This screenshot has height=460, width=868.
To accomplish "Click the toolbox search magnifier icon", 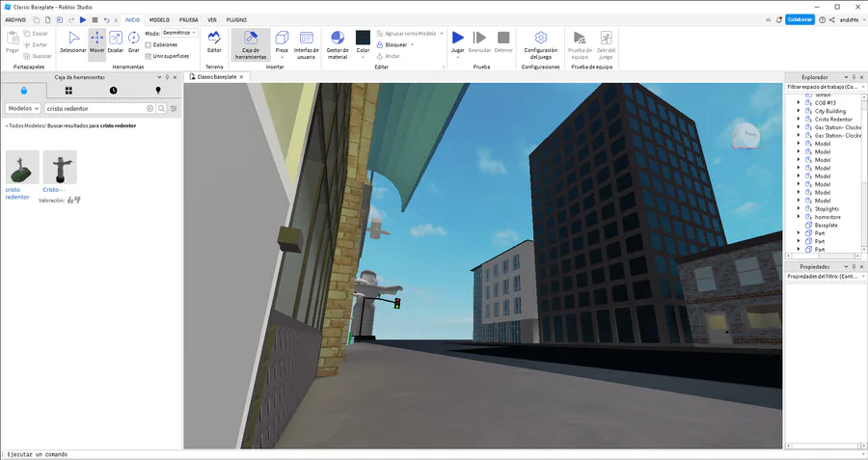I will 161,109.
